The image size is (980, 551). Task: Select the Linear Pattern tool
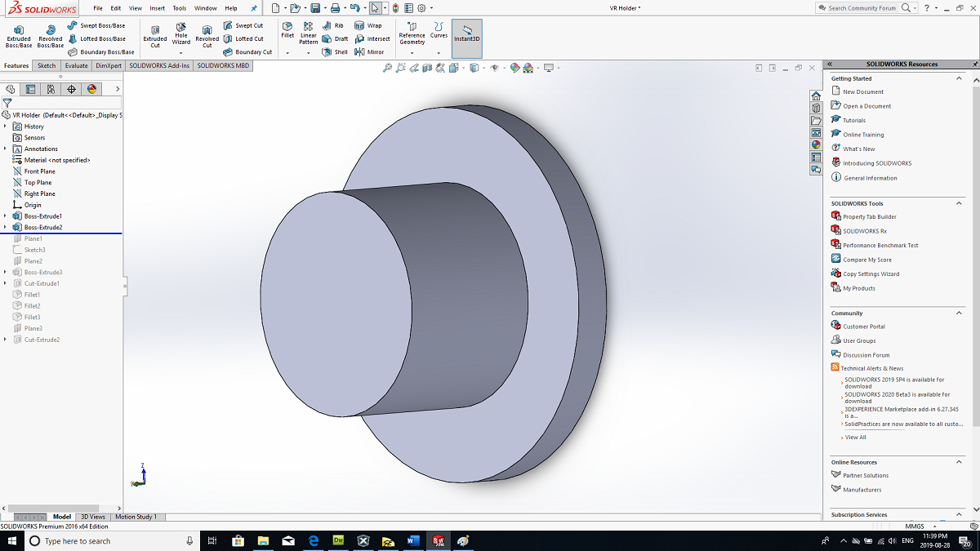tap(309, 33)
